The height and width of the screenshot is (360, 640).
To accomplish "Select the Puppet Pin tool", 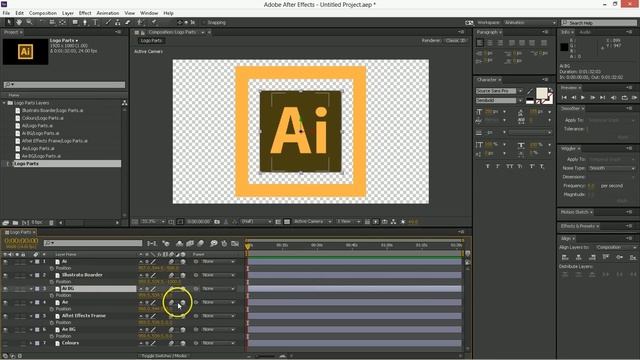I will [x=154, y=22].
